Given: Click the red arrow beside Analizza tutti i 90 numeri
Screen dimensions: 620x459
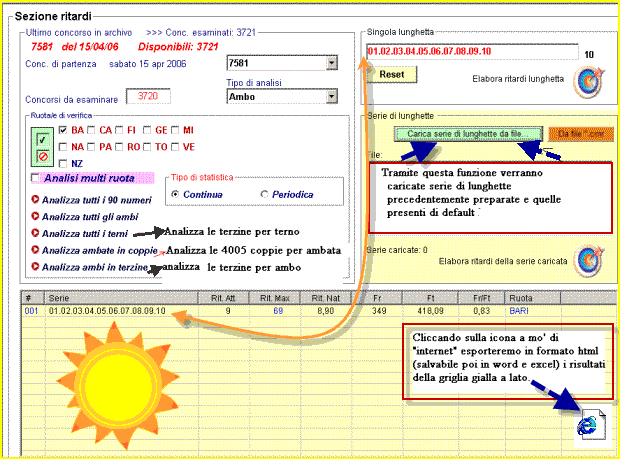Looking at the screenshot, I should click(35, 199).
